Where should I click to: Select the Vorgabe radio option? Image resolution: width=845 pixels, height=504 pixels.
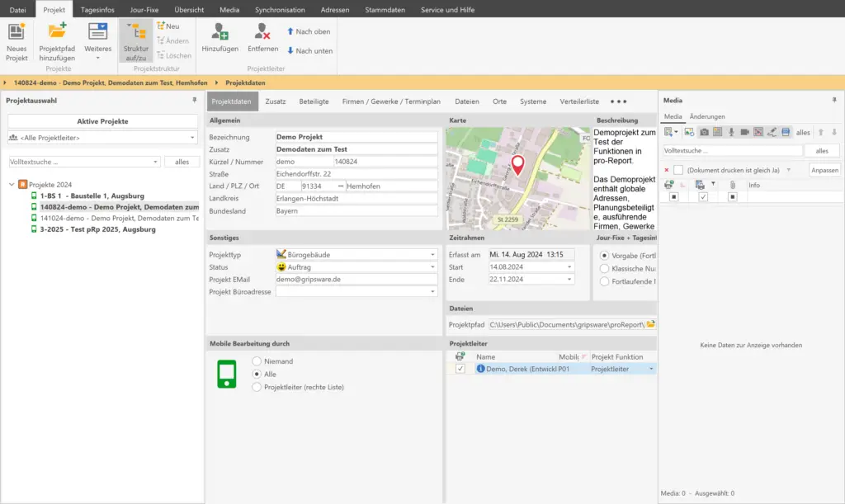(x=604, y=256)
